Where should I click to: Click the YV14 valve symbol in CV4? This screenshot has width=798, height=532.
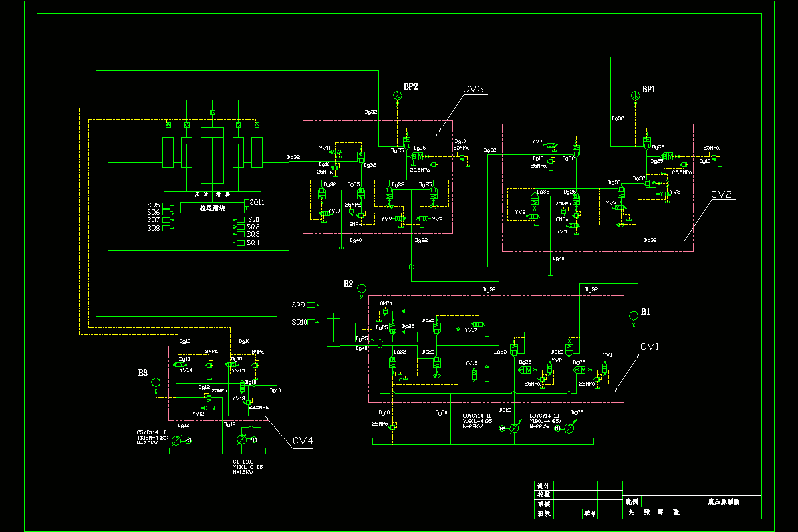pos(181,365)
